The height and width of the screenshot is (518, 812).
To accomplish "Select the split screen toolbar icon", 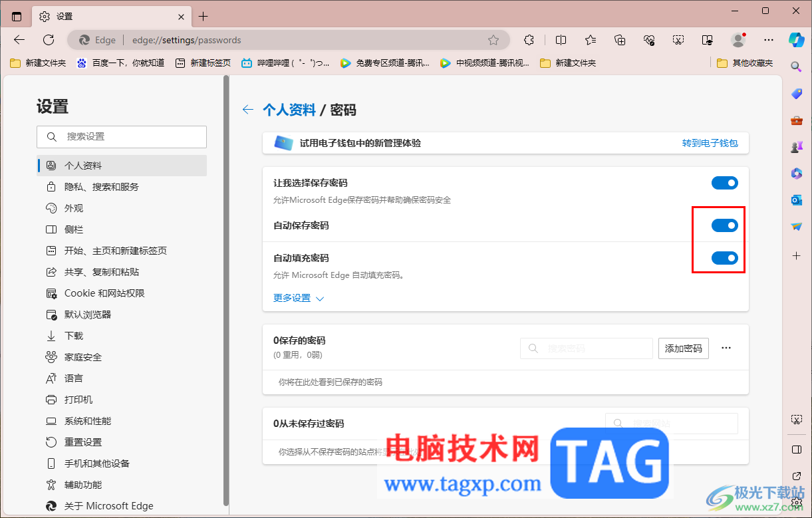I will [561, 40].
